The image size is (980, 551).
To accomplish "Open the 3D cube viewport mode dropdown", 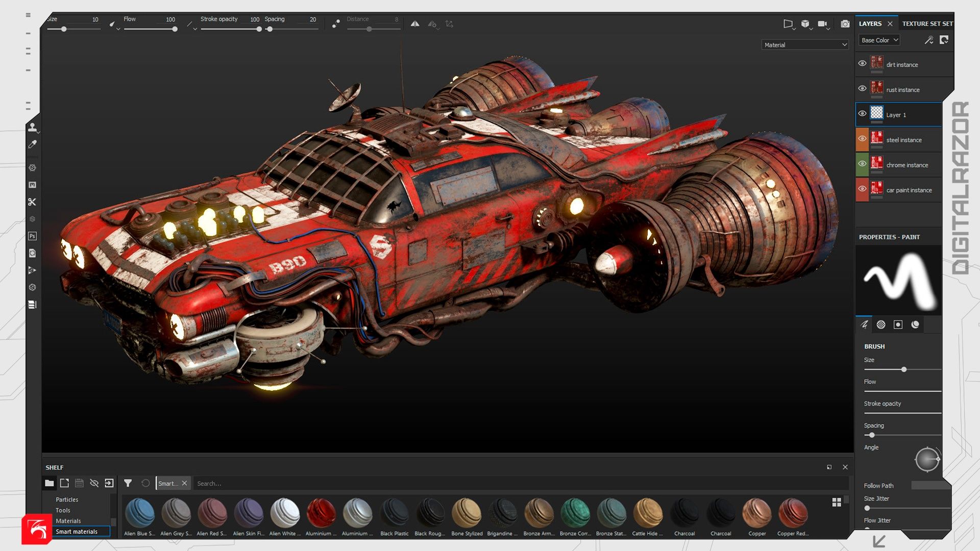I will (x=805, y=24).
